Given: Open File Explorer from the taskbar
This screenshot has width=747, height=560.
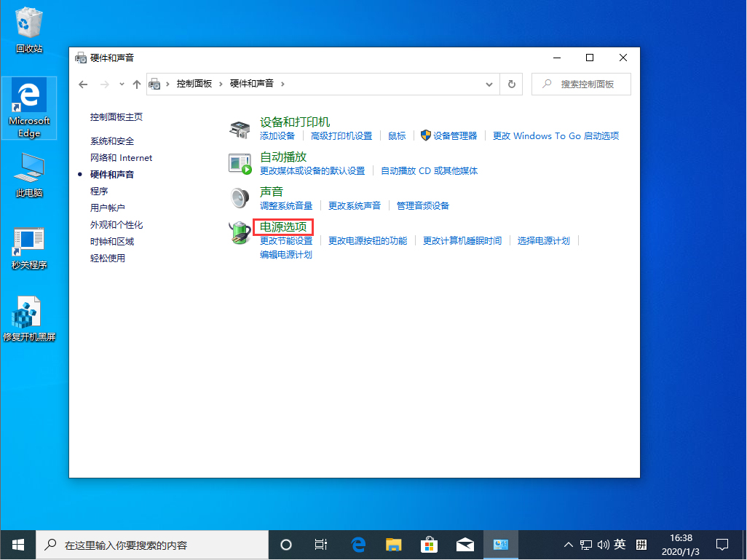Looking at the screenshot, I should [393, 545].
